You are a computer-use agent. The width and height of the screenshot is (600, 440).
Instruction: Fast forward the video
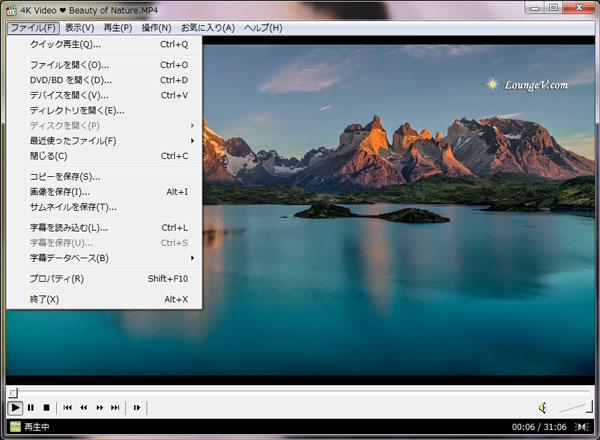[x=99, y=408]
